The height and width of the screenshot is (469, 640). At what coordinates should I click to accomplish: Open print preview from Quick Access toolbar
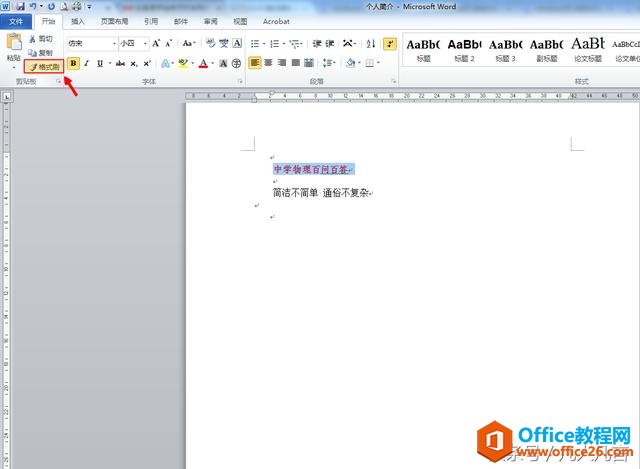(64, 6)
